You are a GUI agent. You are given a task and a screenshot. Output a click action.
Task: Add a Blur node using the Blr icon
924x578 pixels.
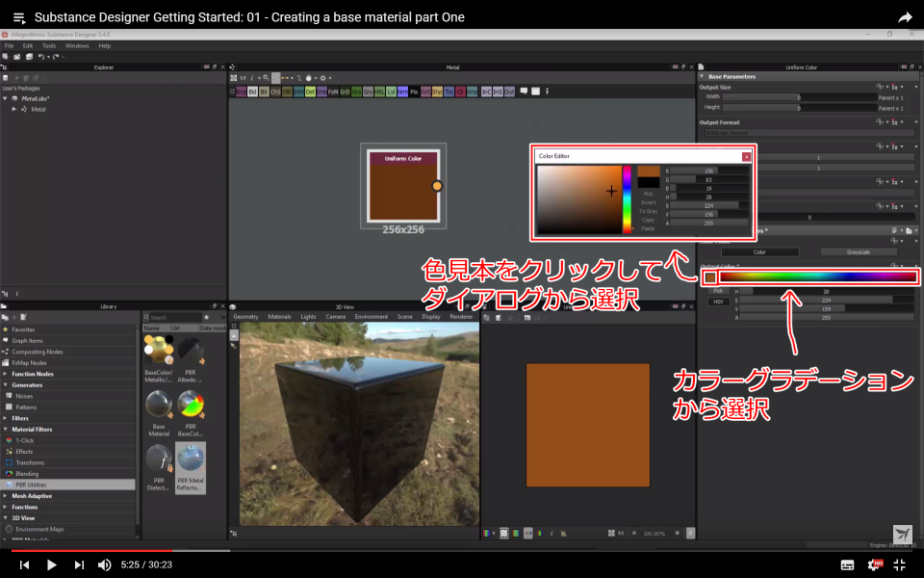(x=264, y=92)
